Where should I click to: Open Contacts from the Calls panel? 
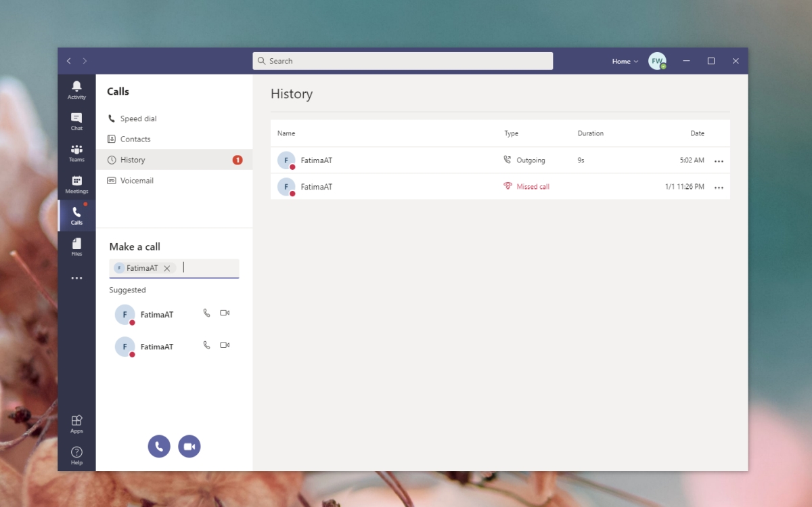135,139
